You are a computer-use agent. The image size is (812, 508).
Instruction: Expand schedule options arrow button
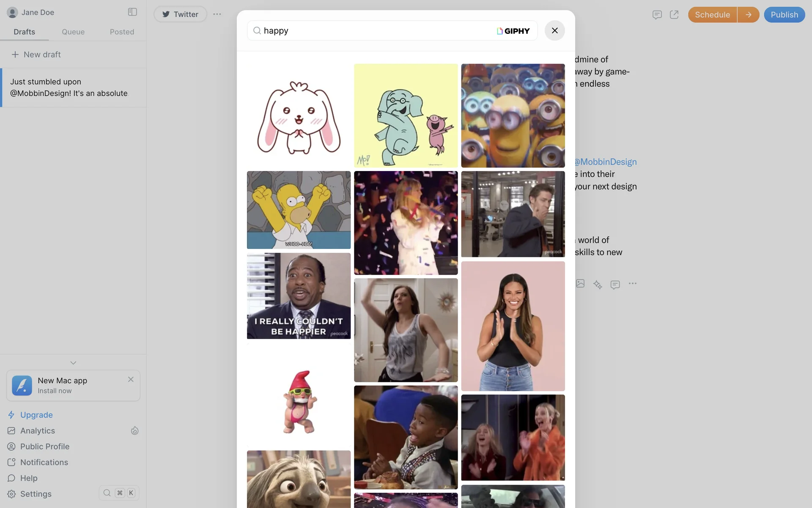pyautogui.click(x=748, y=15)
